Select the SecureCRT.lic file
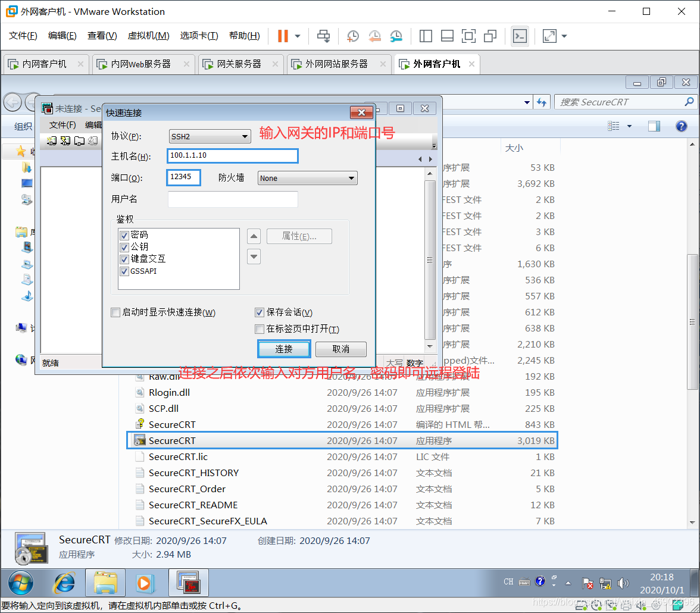This screenshot has width=700, height=613. (177, 456)
